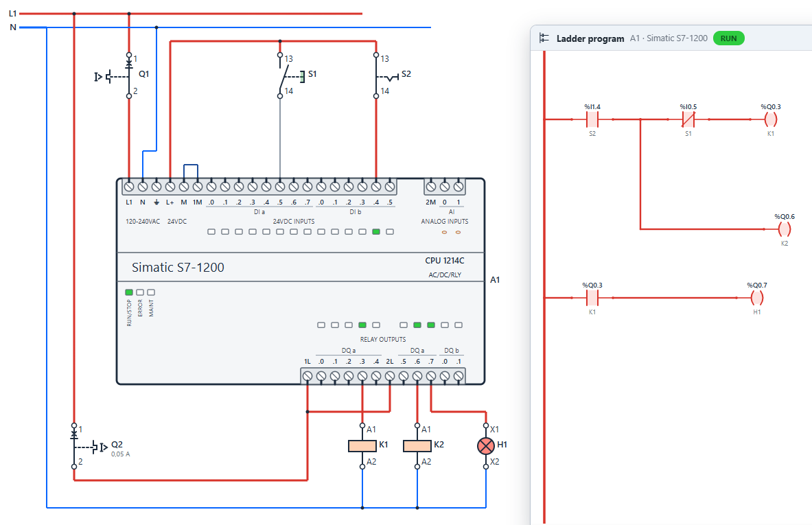Click the ANALOG INPUTS label
This screenshot has height=525, width=812.
pyautogui.click(x=444, y=221)
